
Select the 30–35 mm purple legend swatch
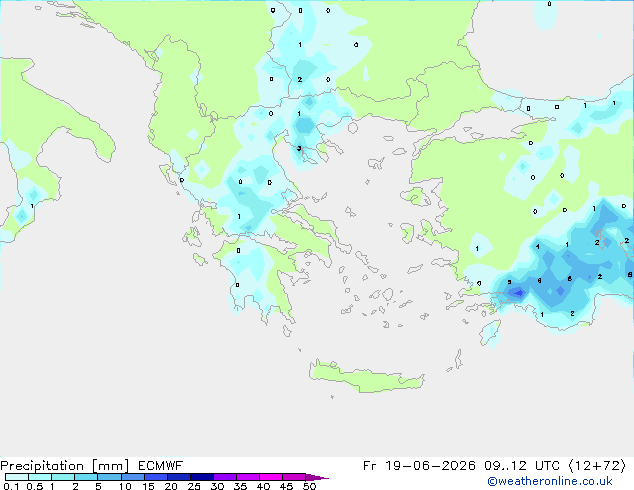pyautogui.click(x=224, y=477)
